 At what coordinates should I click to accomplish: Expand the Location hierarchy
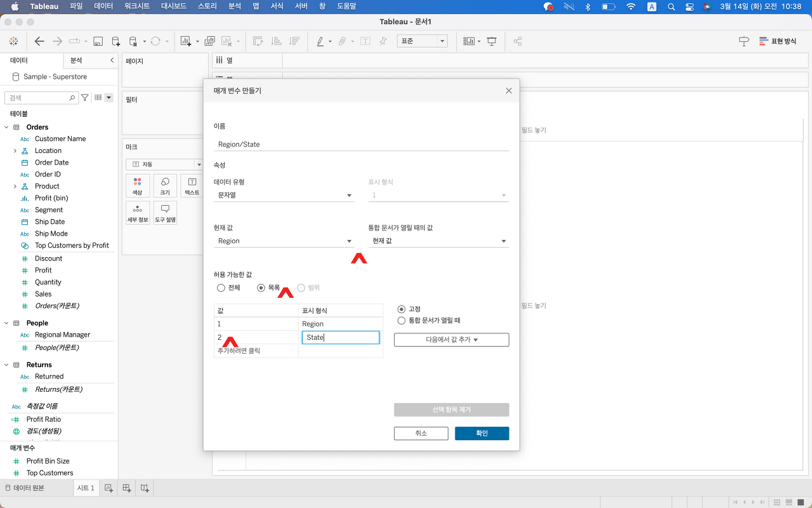[15, 150]
